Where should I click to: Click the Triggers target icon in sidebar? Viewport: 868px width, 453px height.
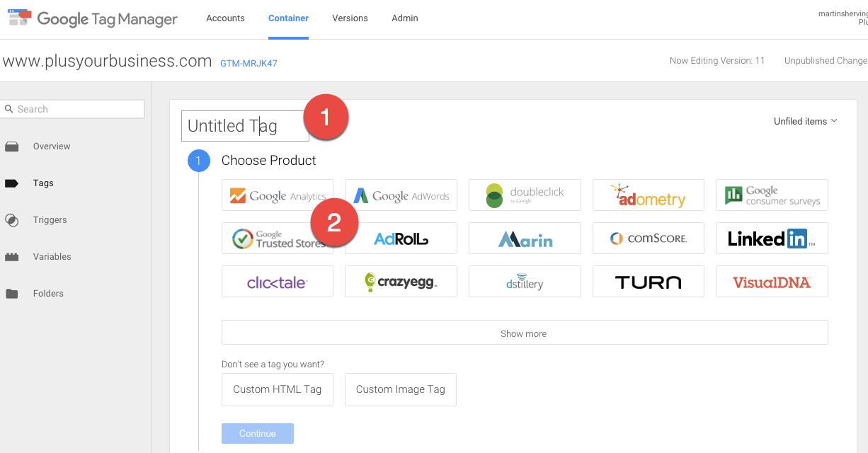[x=11, y=220]
